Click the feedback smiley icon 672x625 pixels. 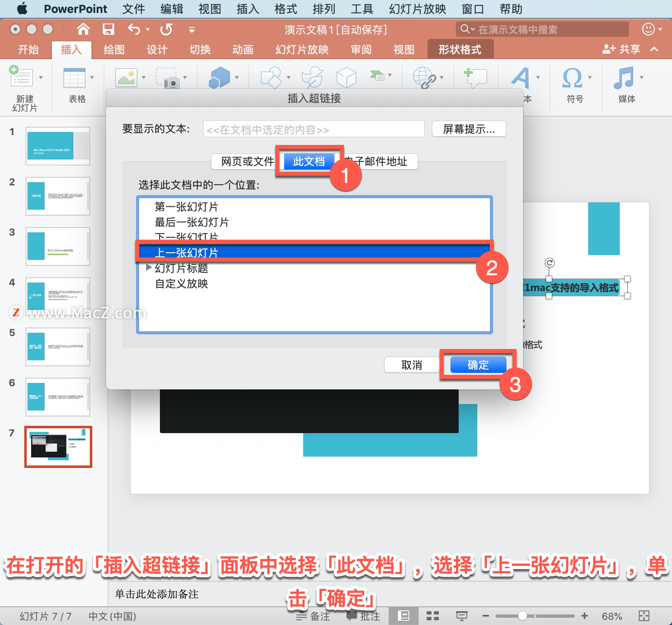pos(649,29)
